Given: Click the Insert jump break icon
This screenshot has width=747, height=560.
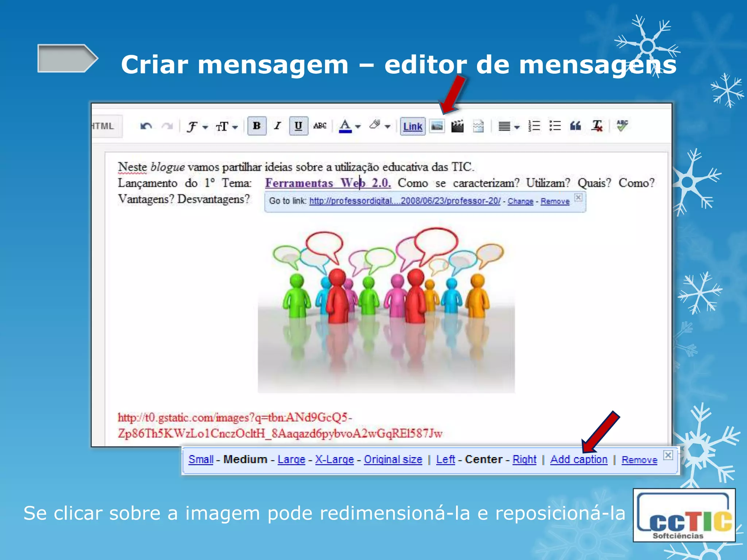Looking at the screenshot, I should click(x=478, y=126).
